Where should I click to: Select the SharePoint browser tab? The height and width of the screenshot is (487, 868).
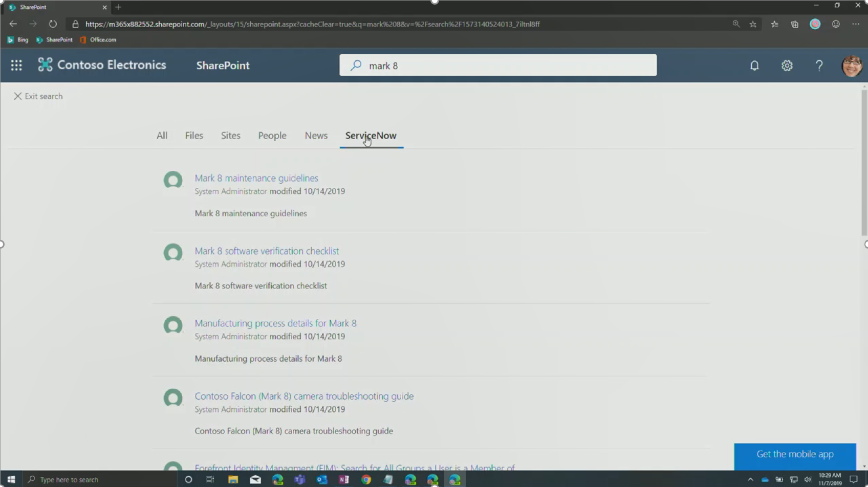click(x=56, y=7)
